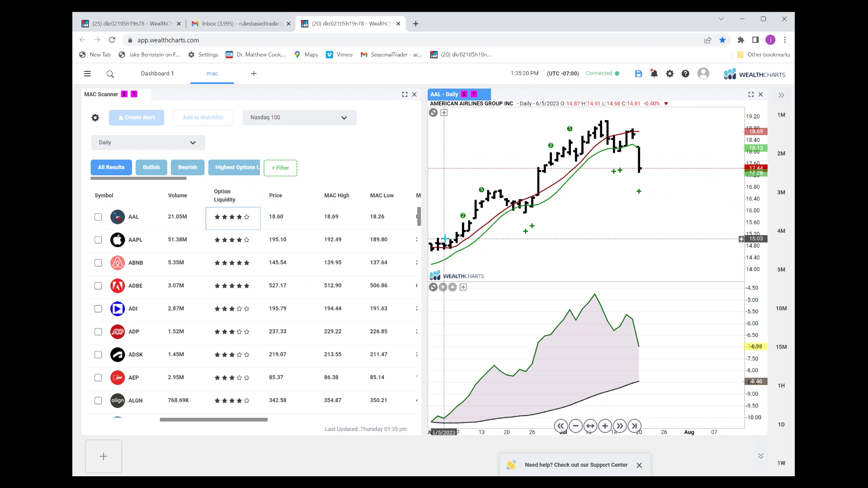Screen dimensions: 868x488
Task: Open the alerts bell notifications
Action: coord(654,73)
